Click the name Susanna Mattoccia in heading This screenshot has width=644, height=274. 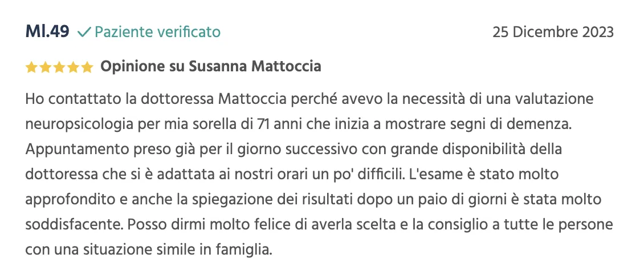[255, 66]
